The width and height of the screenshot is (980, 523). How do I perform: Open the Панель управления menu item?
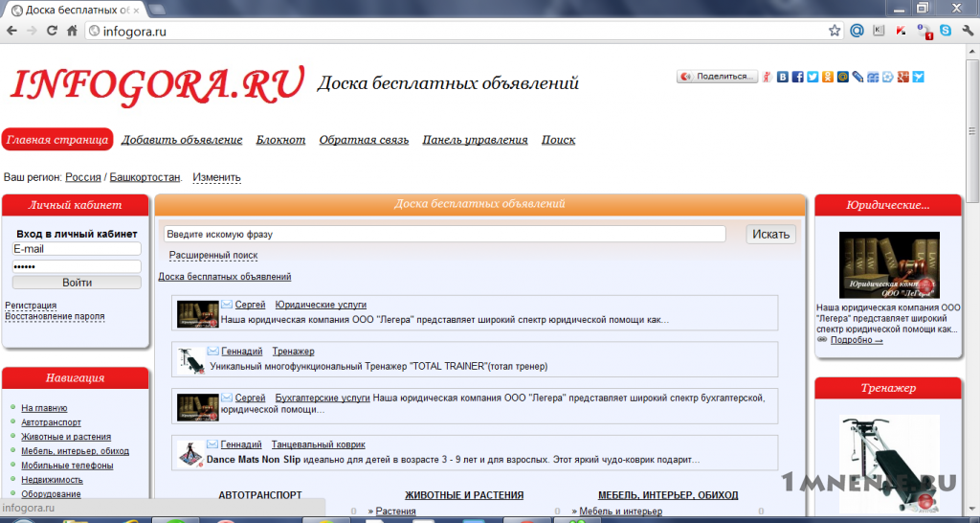coord(475,140)
